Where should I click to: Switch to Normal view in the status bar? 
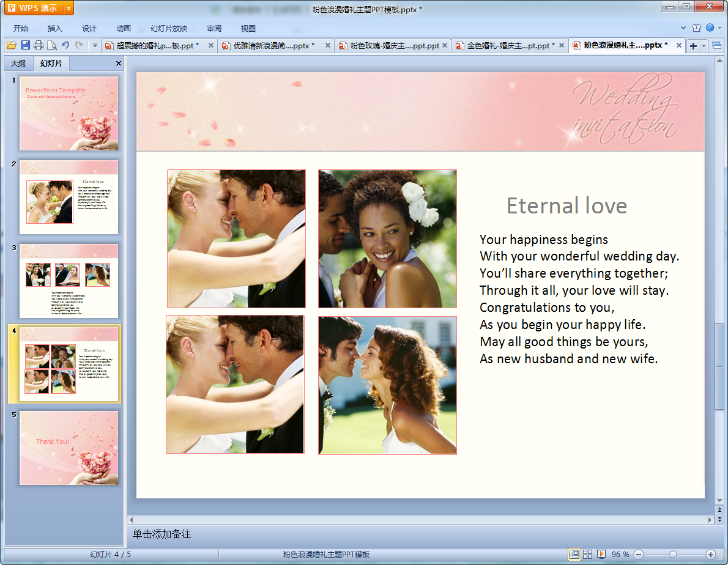pos(574,554)
